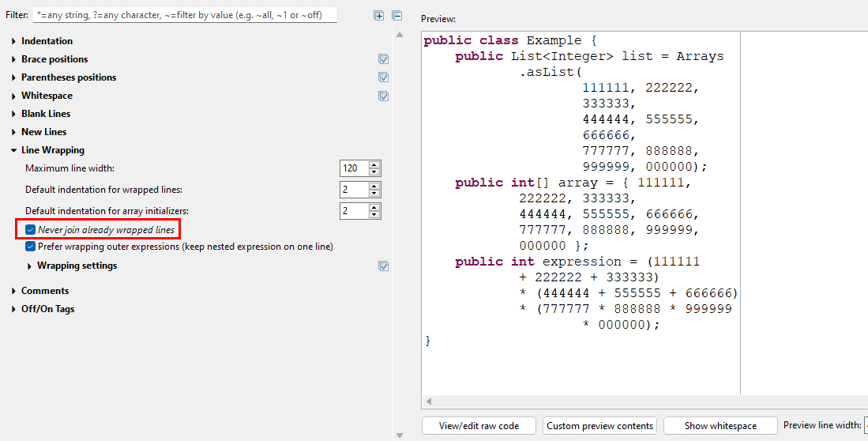
Task: Click the modify-all icon for Wrapping settings
Action: tap(383, 266)
